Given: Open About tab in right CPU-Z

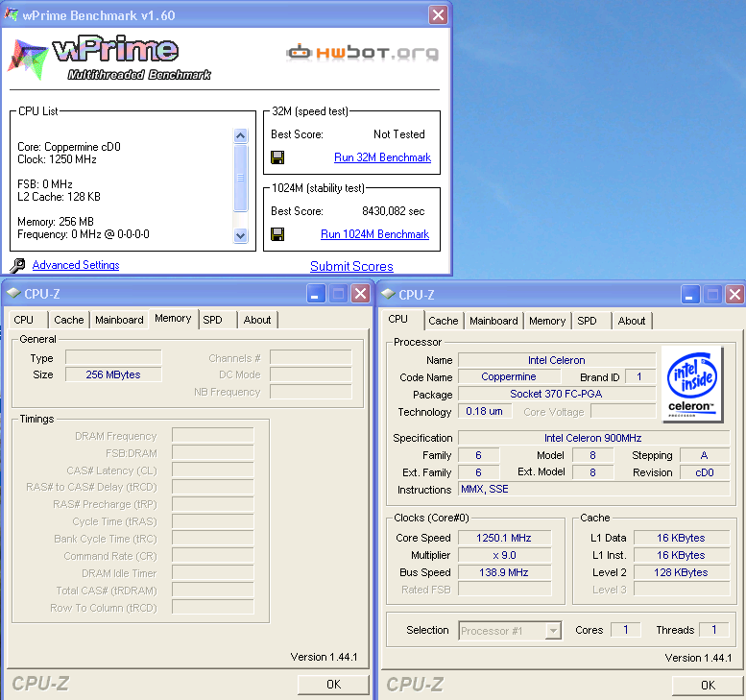Looking at the screenshot, I should click(632, 321).
